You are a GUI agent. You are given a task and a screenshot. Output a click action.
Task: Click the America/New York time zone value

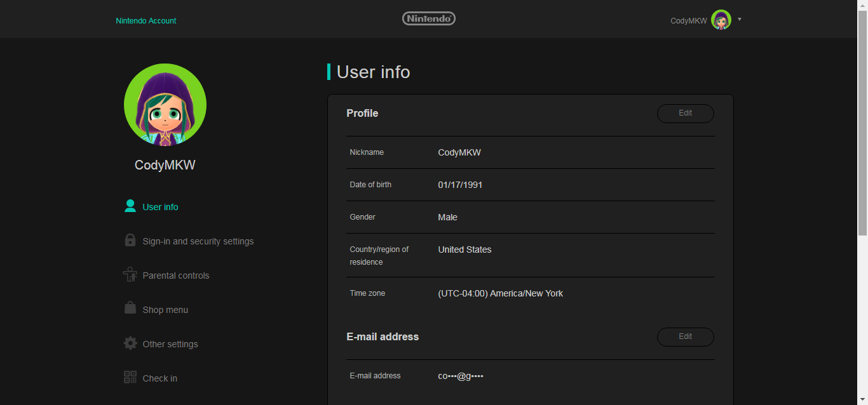501,293
